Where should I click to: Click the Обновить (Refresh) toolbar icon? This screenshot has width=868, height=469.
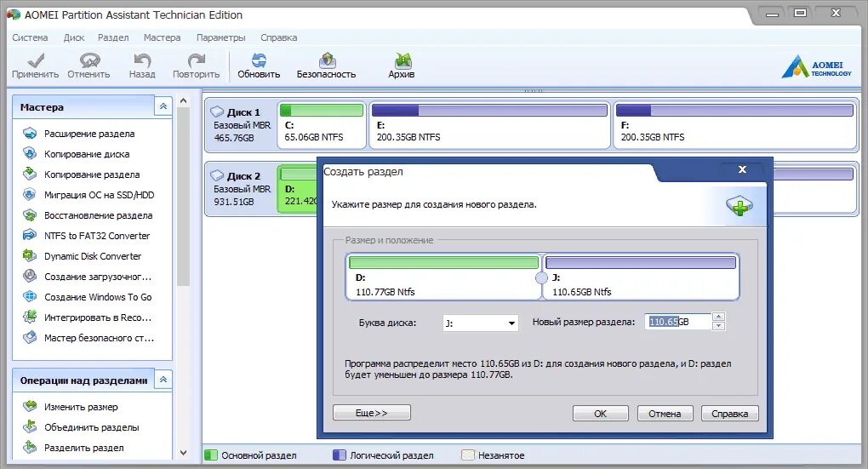259,60
